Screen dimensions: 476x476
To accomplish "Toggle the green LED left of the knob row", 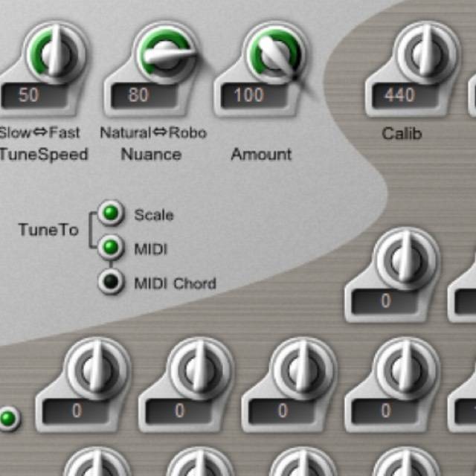I will 8,418.
